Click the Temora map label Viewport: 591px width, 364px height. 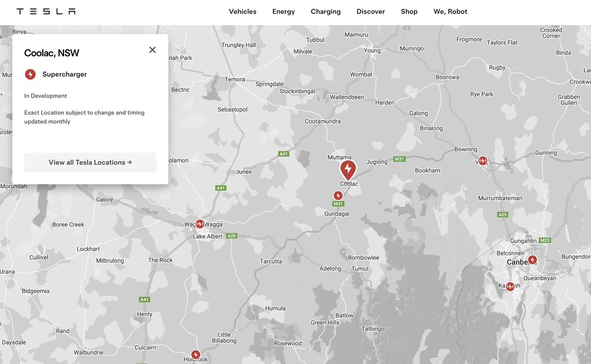(235, 79)
